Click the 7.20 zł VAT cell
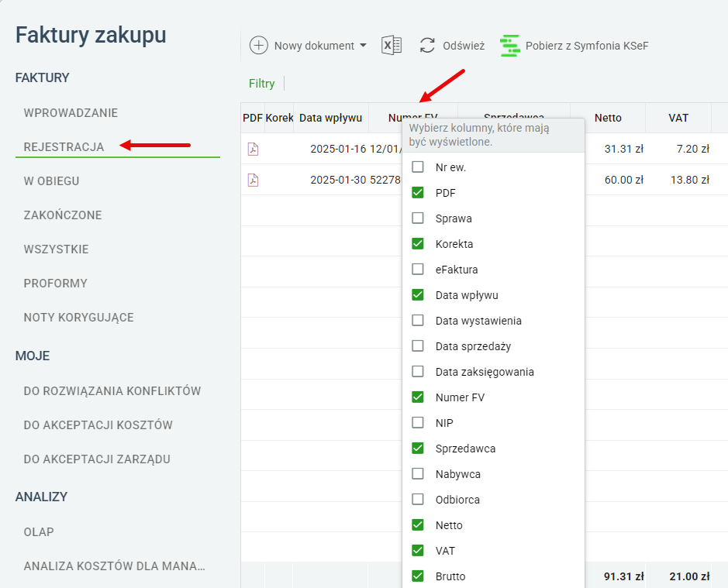The height and width of the screenshot is (588, 728). [x=692, y=149]
